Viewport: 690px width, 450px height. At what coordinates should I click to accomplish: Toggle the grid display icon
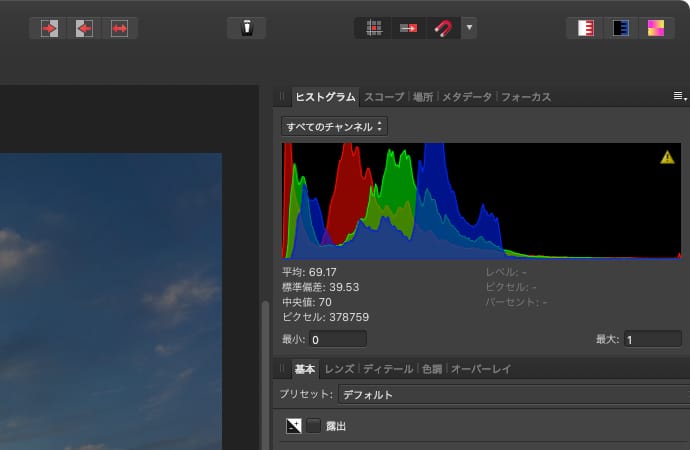click(374, 28)
